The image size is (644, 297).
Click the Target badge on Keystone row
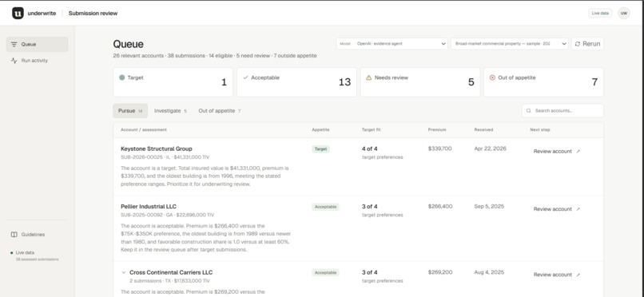pyautogui.click(x=320, y=149)
